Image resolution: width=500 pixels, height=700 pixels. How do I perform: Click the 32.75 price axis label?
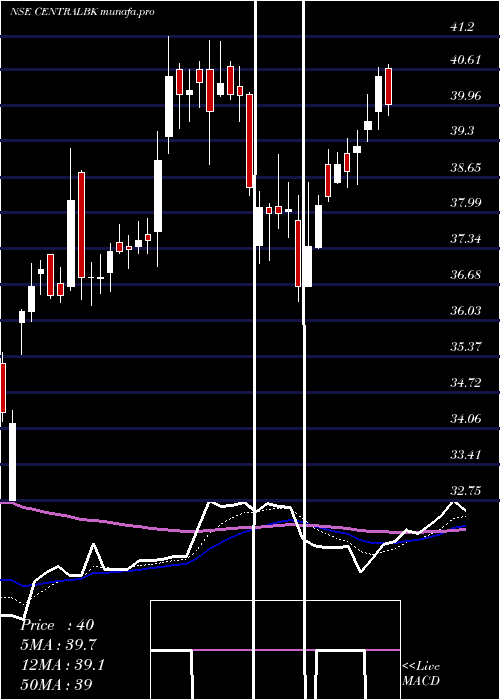pyautogui.click(x=466, y=491)
